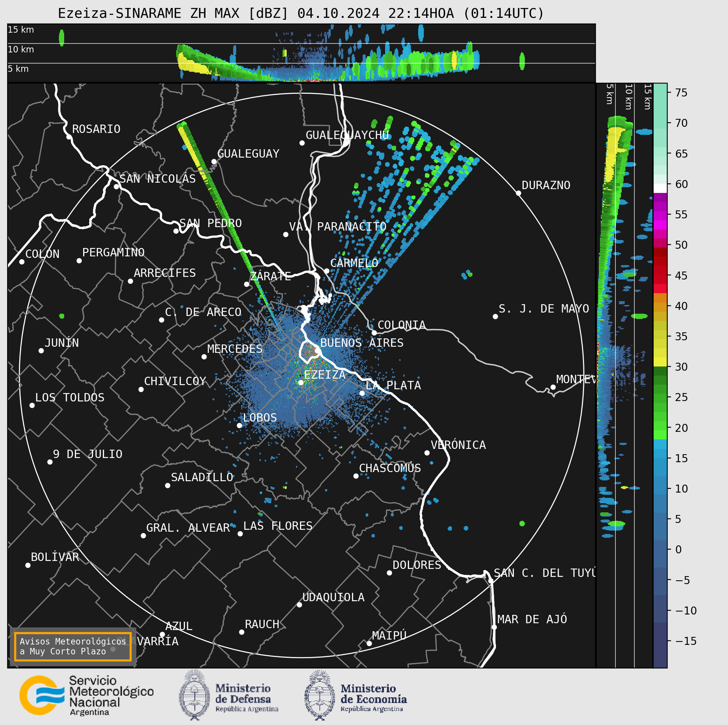Click the S. J. DE MAYO label
The width and height of the screenshot is (728, 725).
click(x=544, y=309)
